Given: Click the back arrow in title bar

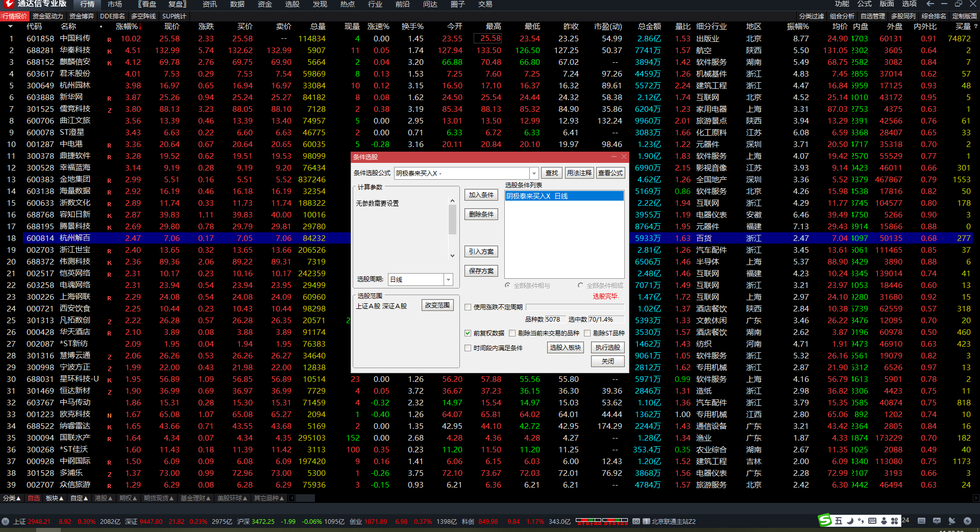Looking at the screenshot, I should coord(930,4).
